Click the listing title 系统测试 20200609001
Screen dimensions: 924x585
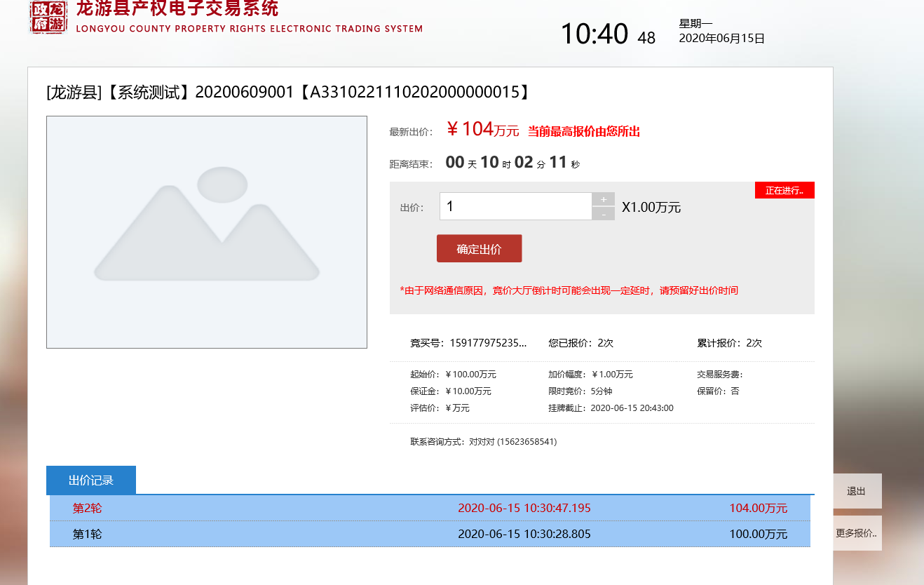click(x=287, y=92)
